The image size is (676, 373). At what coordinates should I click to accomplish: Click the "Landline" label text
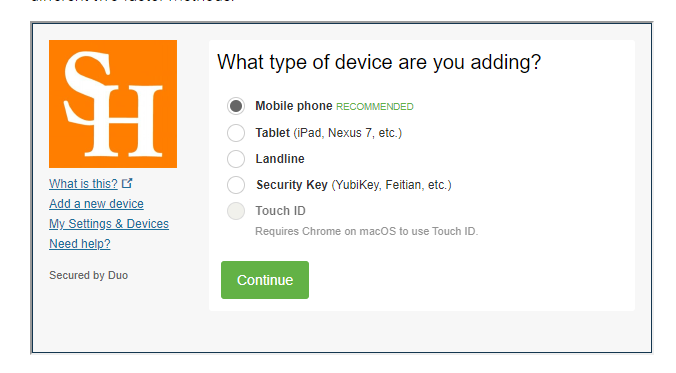[x=280, y=159]
